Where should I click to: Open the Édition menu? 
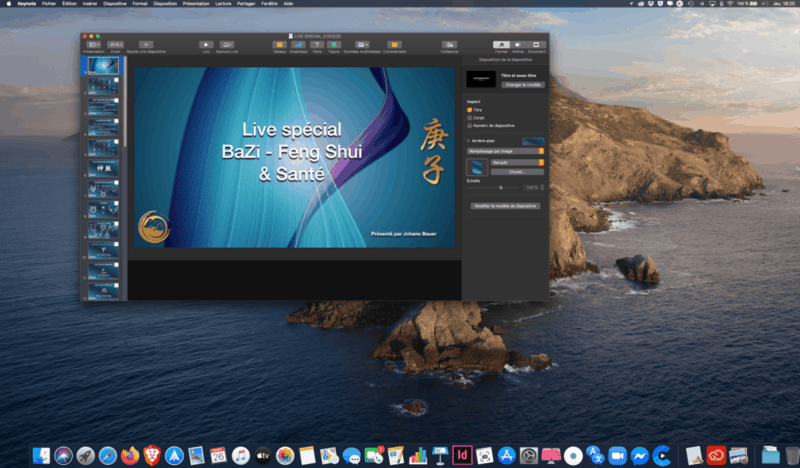point(69,4)
